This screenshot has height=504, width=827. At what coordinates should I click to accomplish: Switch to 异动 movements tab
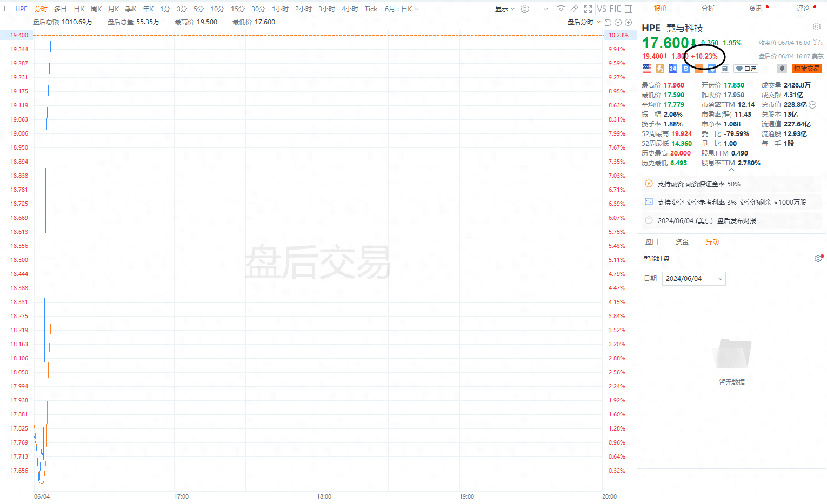click(712, 242)
